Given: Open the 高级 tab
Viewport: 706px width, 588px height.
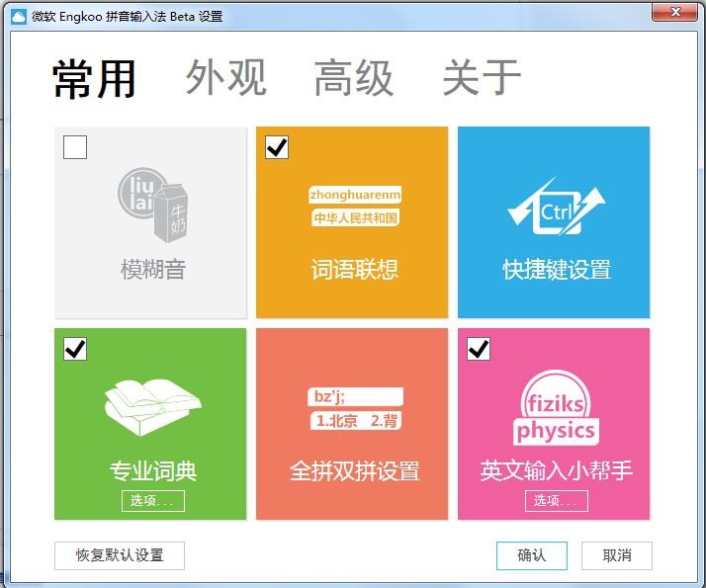Looking at the screenshot, I should 354,77.
